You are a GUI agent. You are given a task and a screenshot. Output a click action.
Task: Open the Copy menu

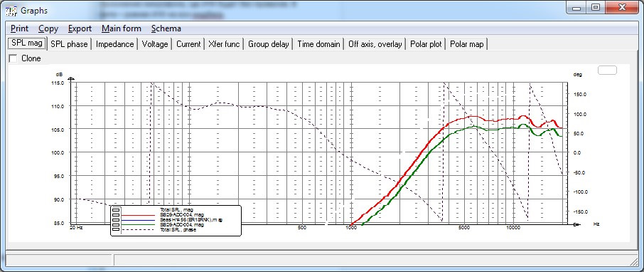48,28
